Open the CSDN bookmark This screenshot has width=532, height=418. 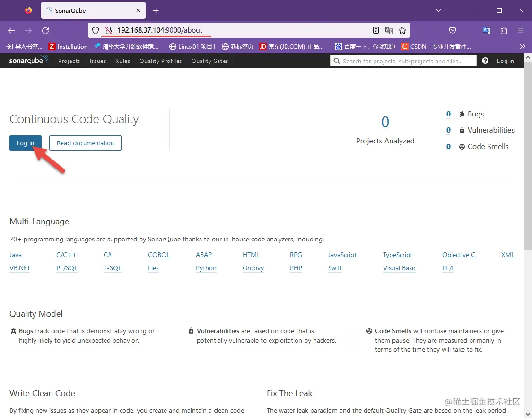click(436, 46)
